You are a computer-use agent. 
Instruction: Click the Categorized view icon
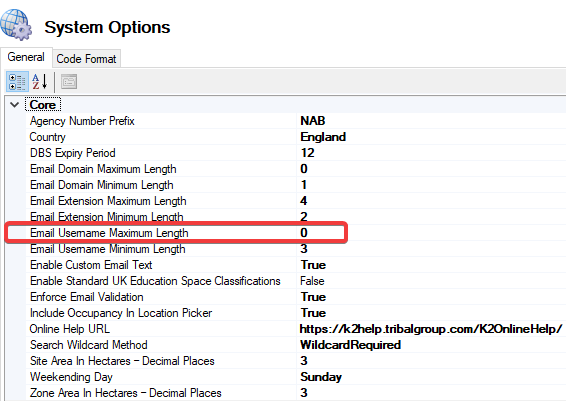[x=17, y=82]
